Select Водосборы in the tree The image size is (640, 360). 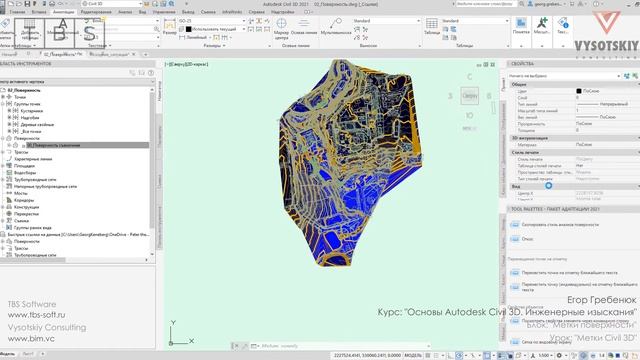[25, 173]
